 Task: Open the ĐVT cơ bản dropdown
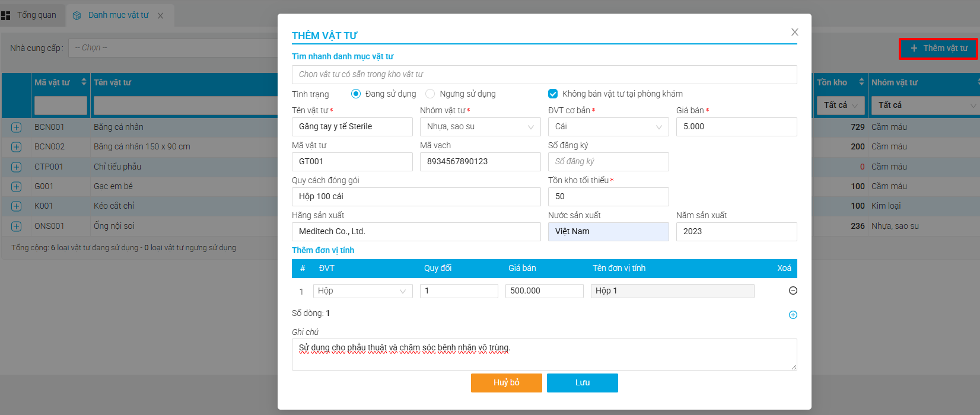pos(609,127)
